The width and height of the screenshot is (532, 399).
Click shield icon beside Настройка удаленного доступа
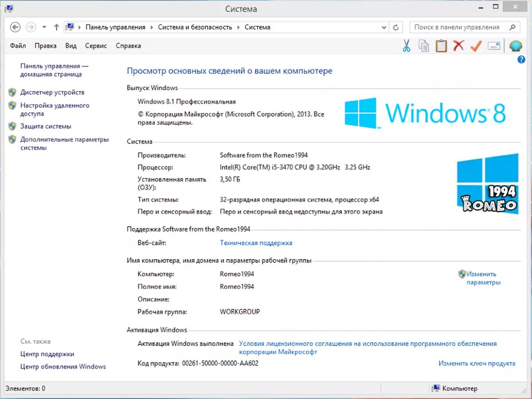pyautogui.click(x=12, y=105)
